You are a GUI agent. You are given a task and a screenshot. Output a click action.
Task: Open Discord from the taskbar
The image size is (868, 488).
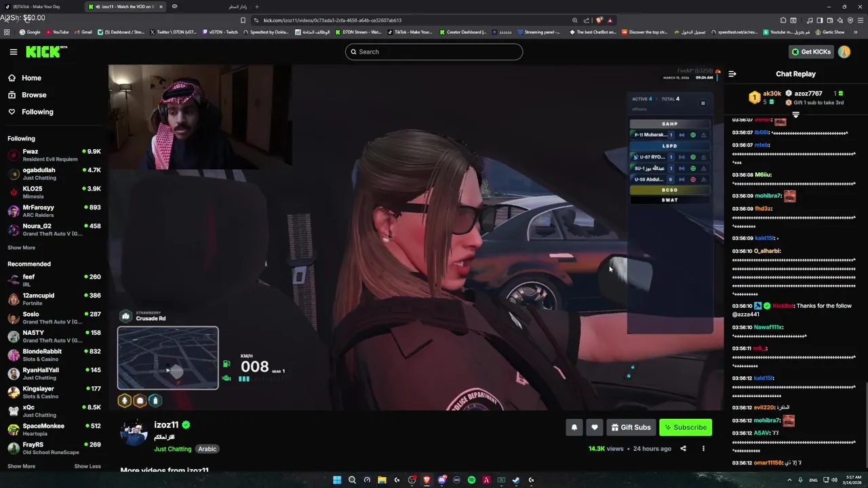click(x=441, y=480)
